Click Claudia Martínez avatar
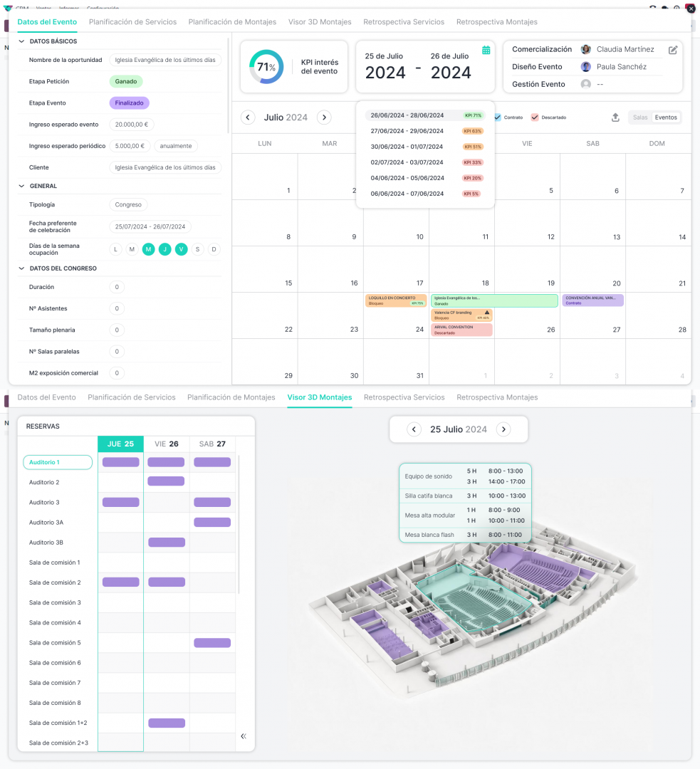The width and height of the screenshot is (700, 769). [x=585, y=50]
